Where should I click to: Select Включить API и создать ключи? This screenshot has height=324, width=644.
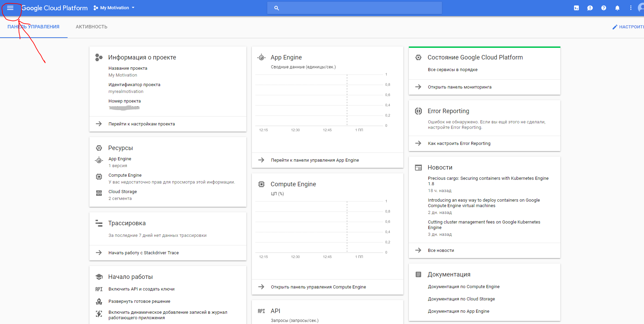[142, 289]
